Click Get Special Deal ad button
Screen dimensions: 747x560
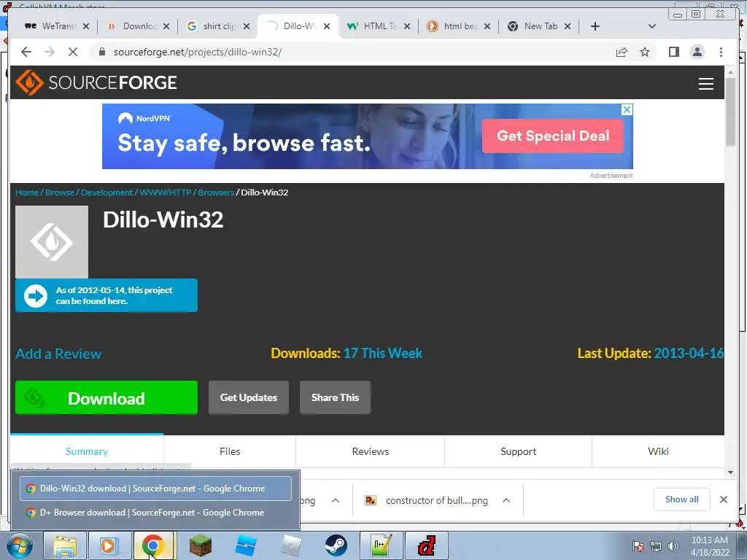[553, 136]
